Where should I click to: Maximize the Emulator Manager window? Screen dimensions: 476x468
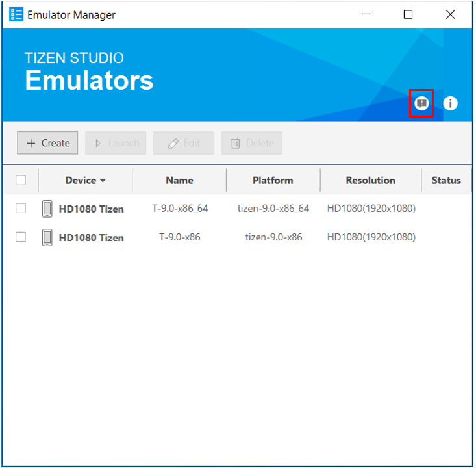click(x=408, y=14)
